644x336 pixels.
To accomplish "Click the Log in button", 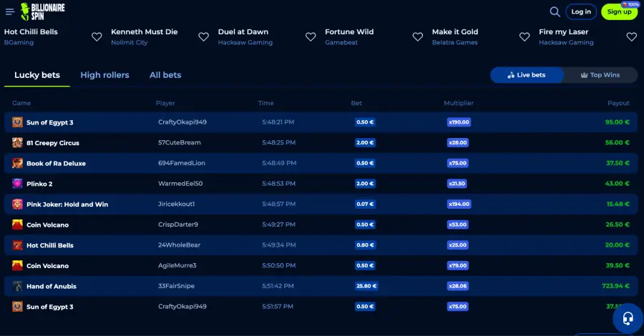I will coord(581,11).
